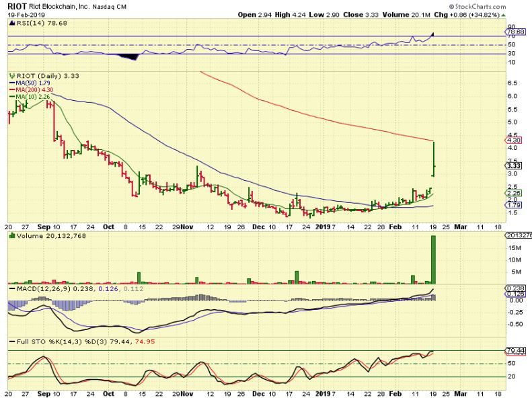Click the Volume 20.1M header value
The width and height of the screenshot is (532, 402).
pyautogui.click(x=406, y=15)
